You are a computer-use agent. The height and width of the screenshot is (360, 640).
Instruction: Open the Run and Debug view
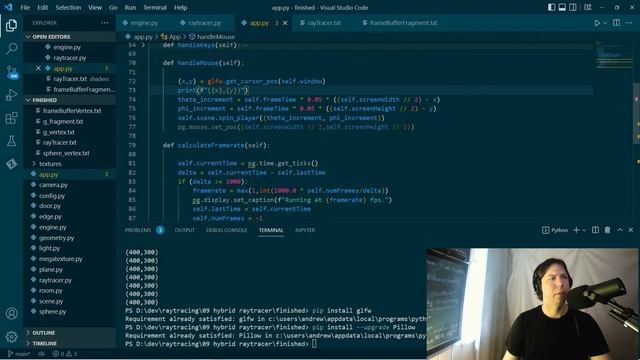click(x=11, y=95)
